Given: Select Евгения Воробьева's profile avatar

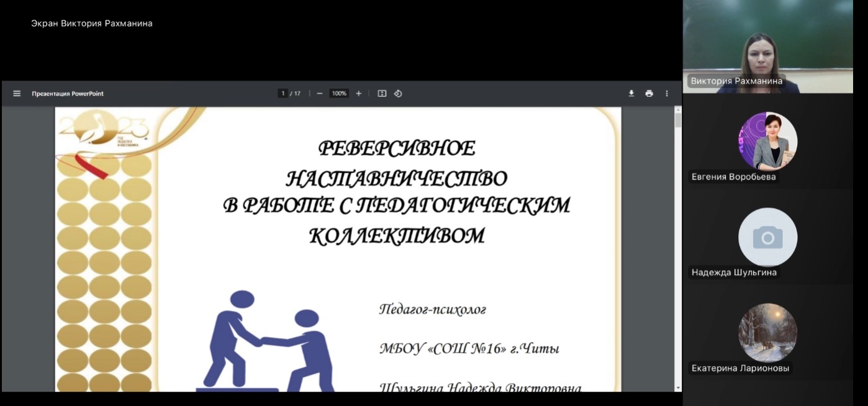Looking at the screenshot, I should [767, 142].
